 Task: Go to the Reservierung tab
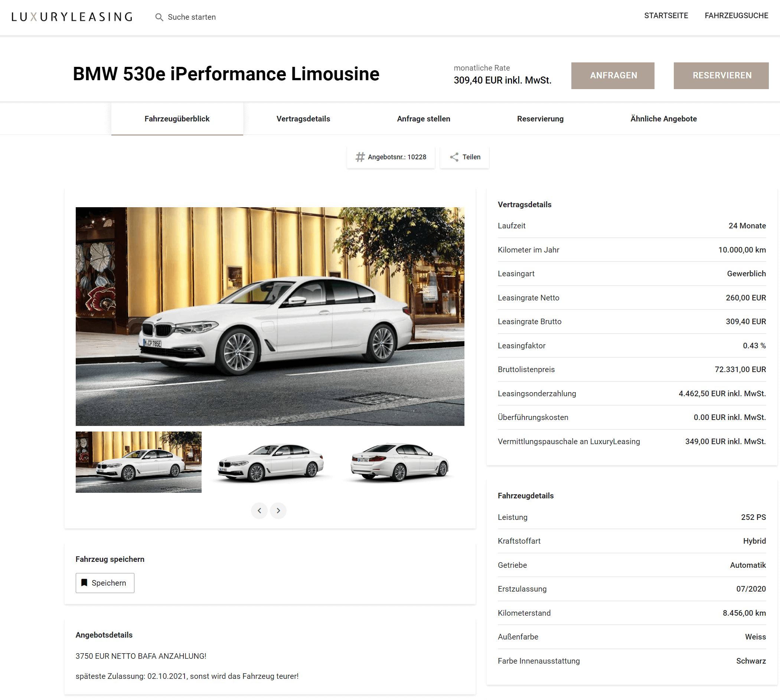540,119
